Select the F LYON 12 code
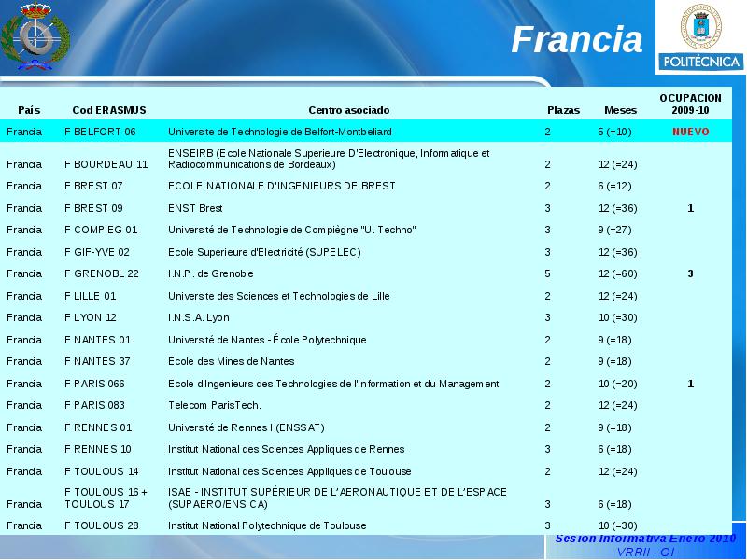The image size is (747, 560). point(90,317)
